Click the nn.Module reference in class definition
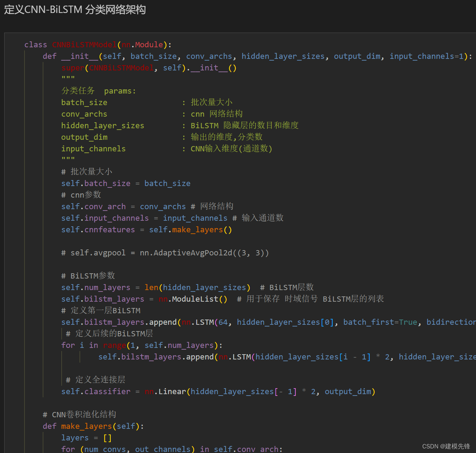Image resolution: width=476 pixels, height=453 pixels. coord(141,44)
